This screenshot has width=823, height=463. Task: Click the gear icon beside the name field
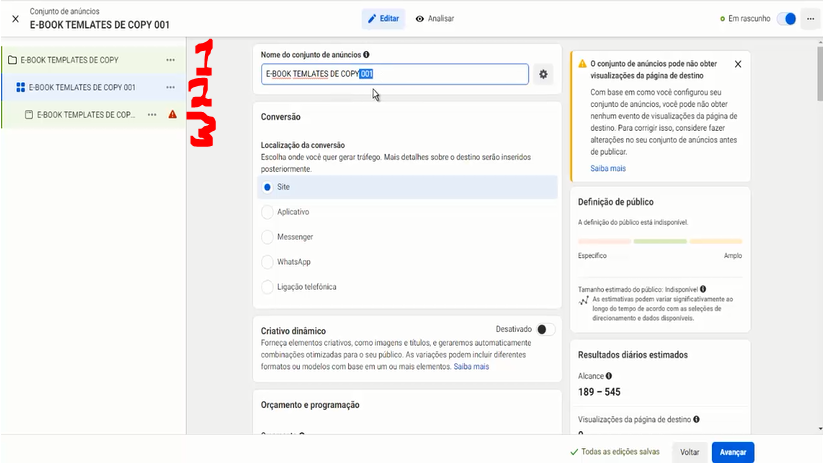[x=543, y=74]
